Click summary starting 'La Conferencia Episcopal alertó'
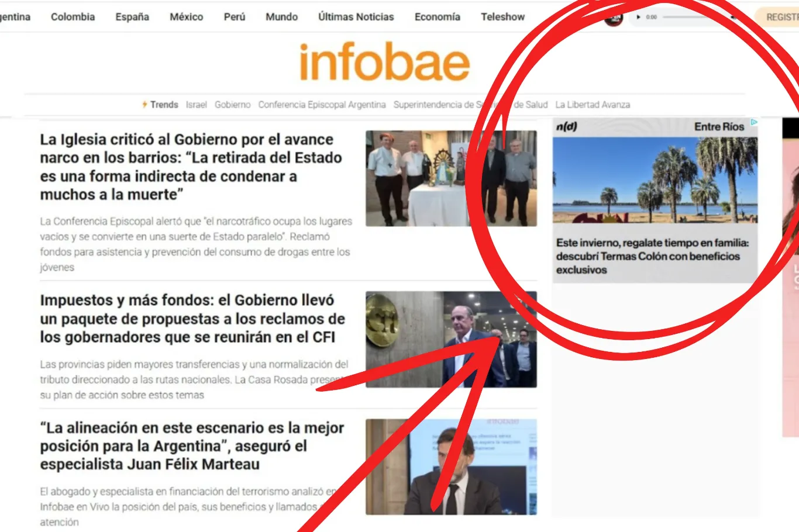 [x=196, y=244]
